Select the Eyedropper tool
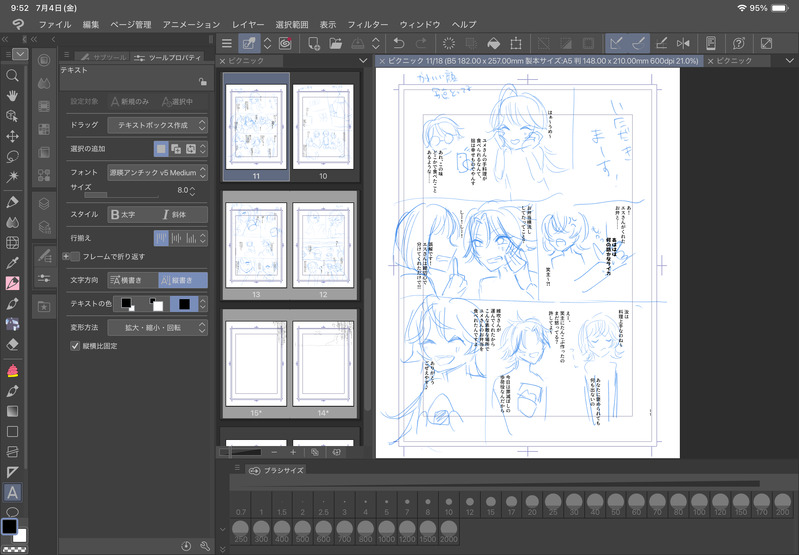The image size is (799, 555). coord(12,262)
